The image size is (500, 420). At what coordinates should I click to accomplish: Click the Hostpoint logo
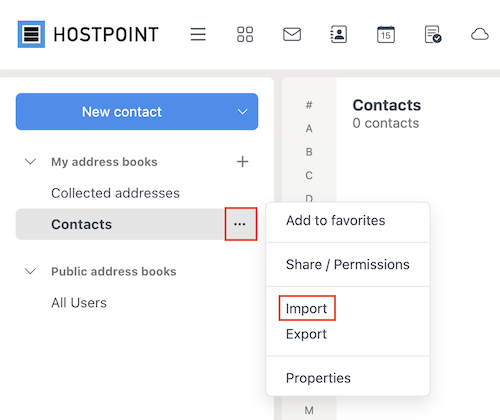click(88, 34)
